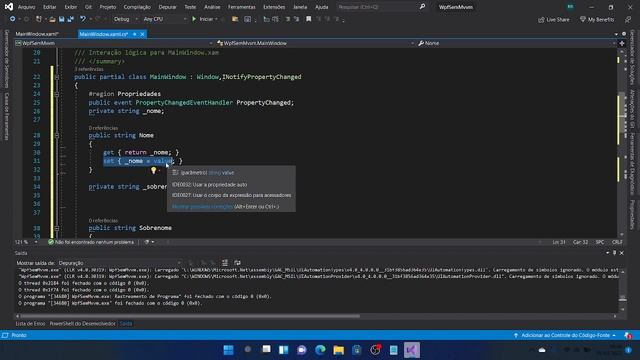Click the split editor icon above the scrollbar
This screenshot has height=360, width=640.
tap(622, 43)
